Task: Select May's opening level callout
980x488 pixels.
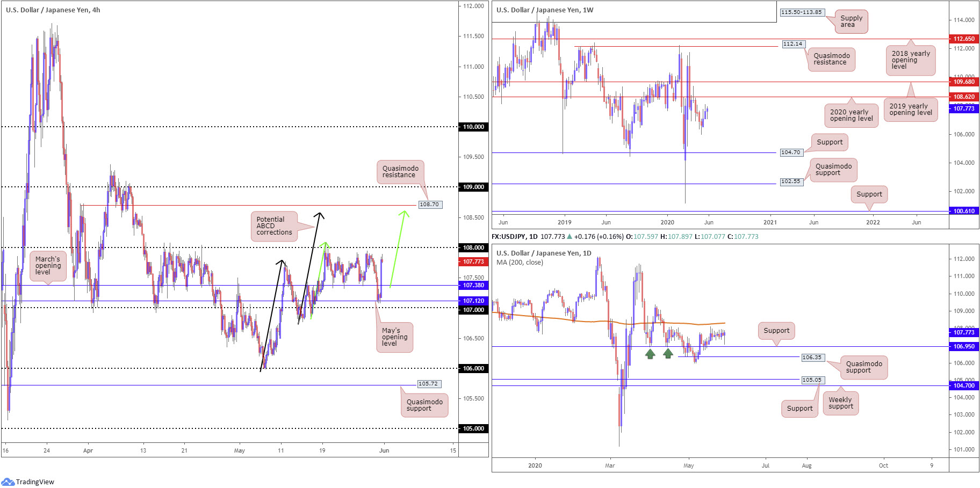Action: pos(394,337)
